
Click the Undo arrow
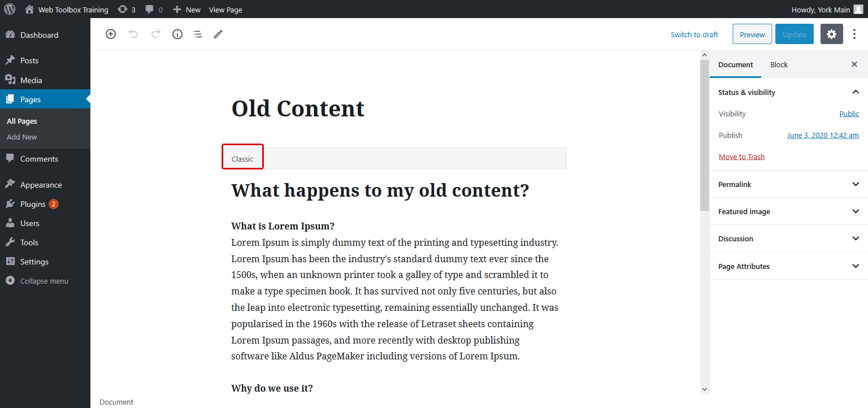click(133, 34)
